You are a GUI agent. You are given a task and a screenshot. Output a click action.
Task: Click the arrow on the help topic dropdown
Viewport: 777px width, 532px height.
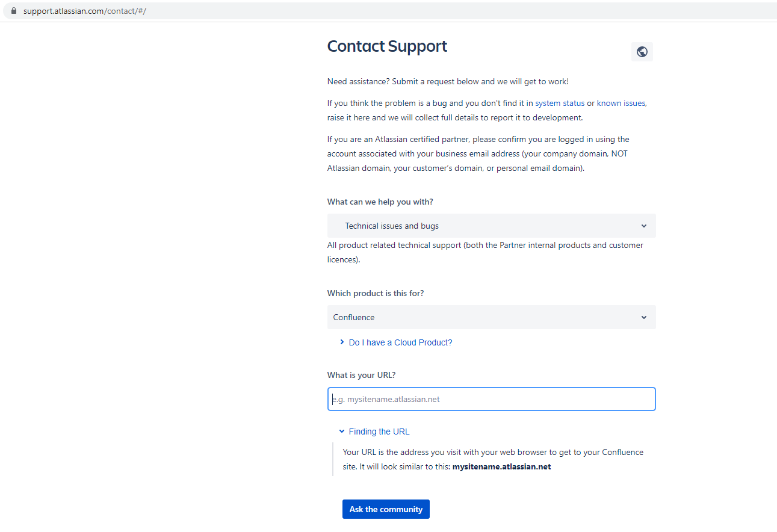tap(643, 226)
